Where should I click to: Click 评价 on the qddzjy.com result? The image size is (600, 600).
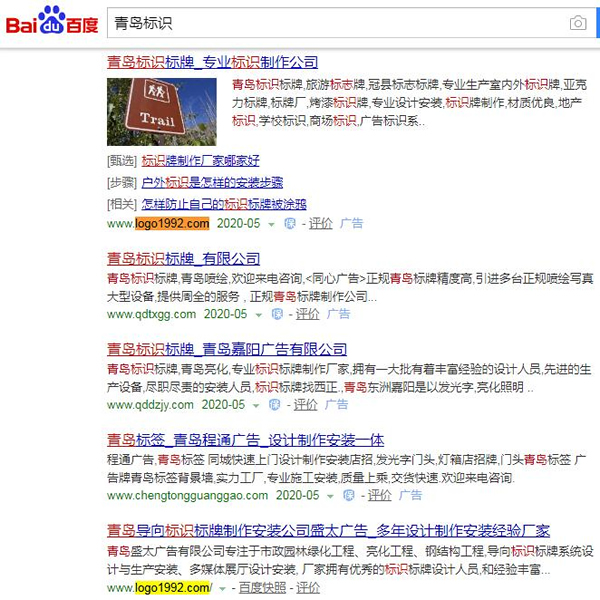[x=305, y=405]
